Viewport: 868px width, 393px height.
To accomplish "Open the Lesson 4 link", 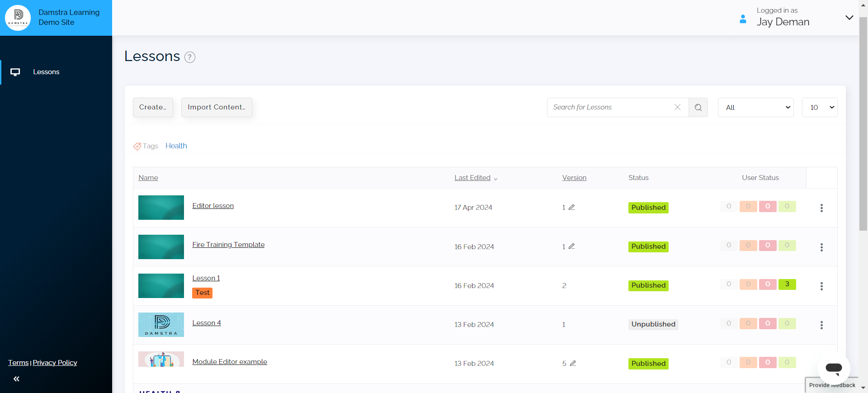I will point(207,323).
